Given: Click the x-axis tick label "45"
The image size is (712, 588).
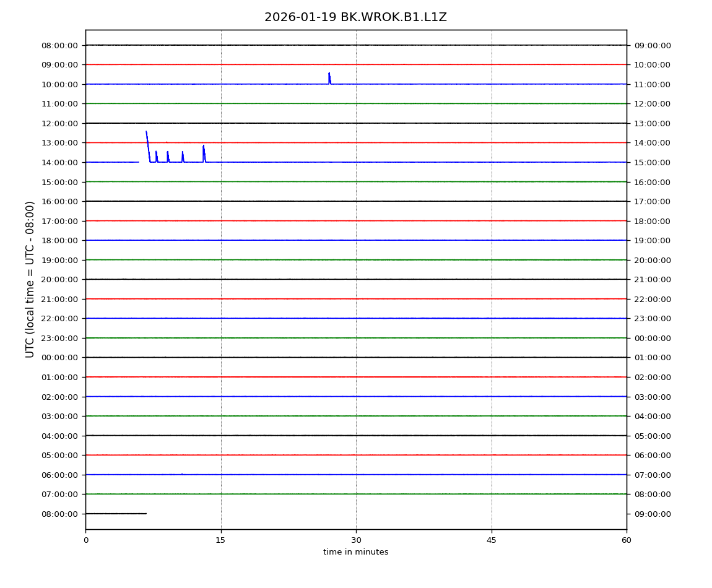Looking at the screenshot, I should pyautogui.click(x=492, y=540).
